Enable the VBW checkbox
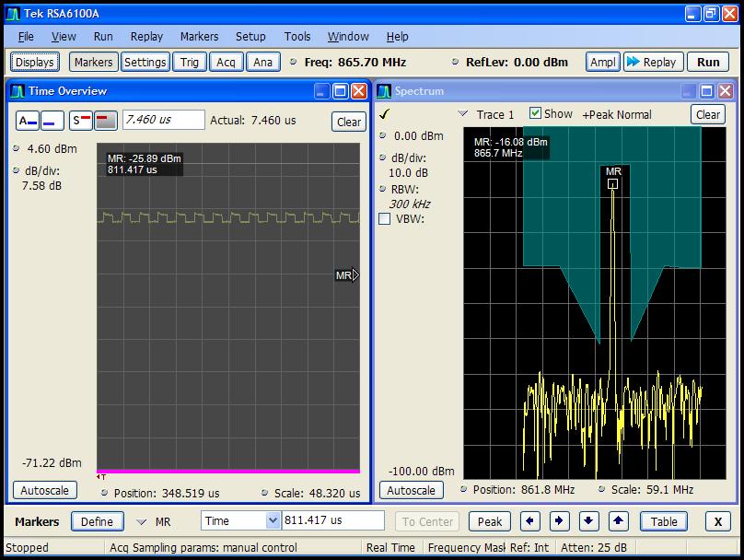This screenshot has width=744, height=560. click(385, 219)
